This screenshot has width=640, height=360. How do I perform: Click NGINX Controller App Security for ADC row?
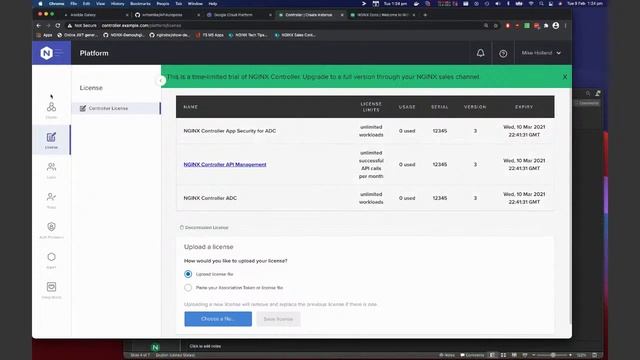click(x=365, y=131)
